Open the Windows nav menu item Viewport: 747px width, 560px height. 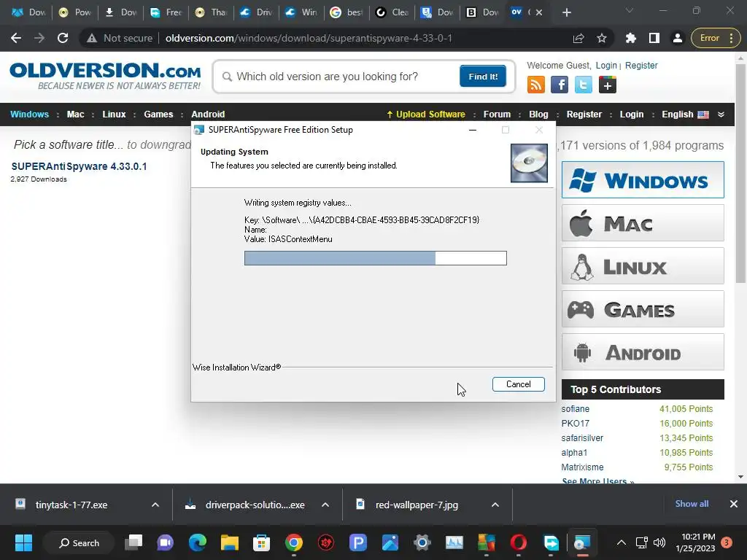29,114
